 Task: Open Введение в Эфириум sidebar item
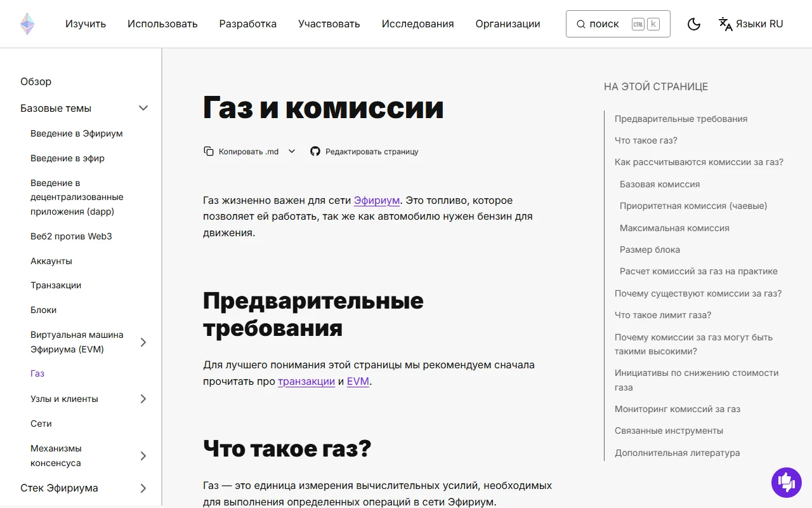tap(77, 133)
